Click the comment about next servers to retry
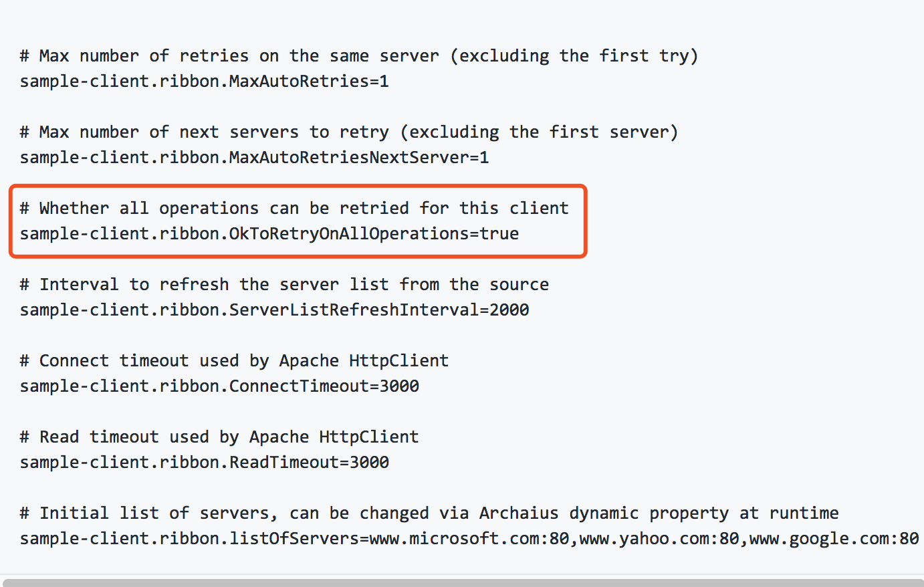The width and height of the screenshot is (924, 587). point(348,132)
